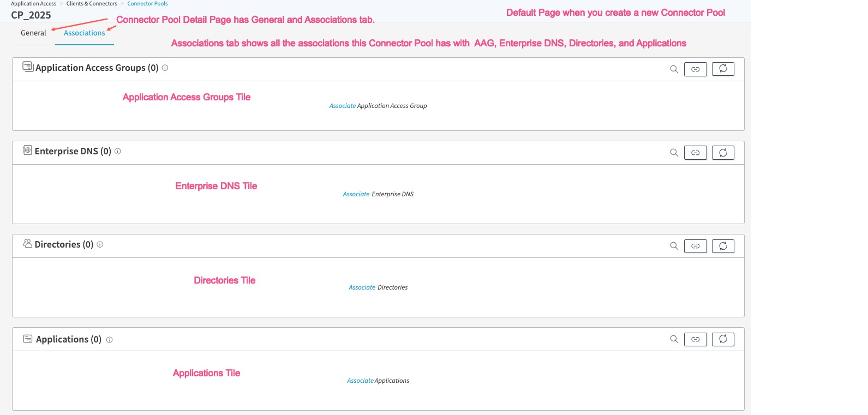Image resolution: width=868 pixels, height=415 pixels.
Task: Open Connector Pools breadcrumb link
Action: (147, 4)
